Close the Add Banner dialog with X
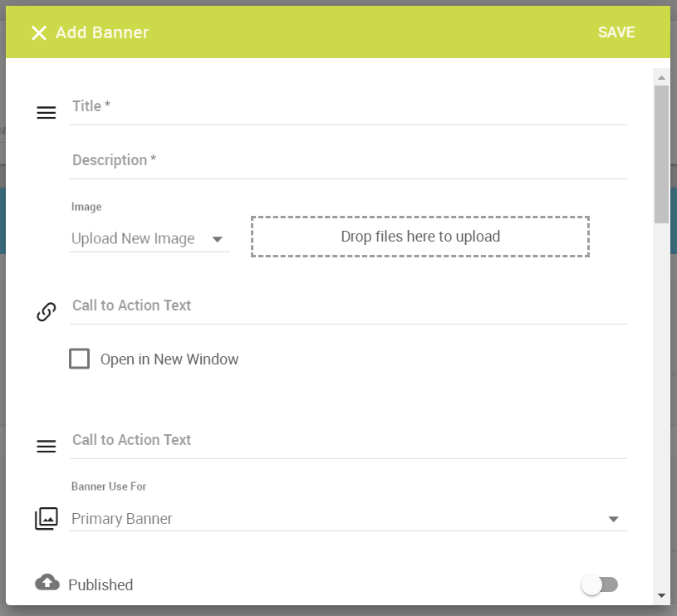Viewport: 677px width, 616px height. click(x=39, y=32)
